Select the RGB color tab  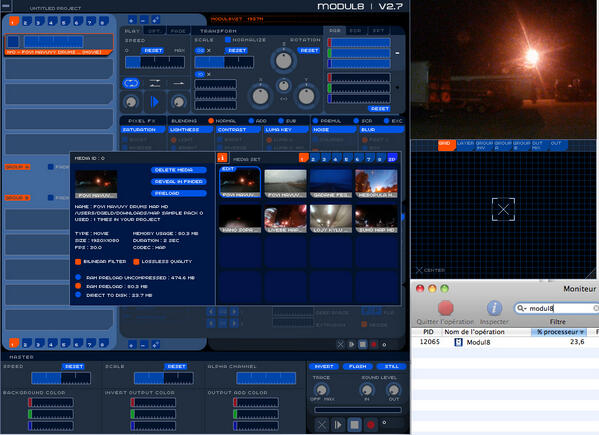[x=335, y=31]
